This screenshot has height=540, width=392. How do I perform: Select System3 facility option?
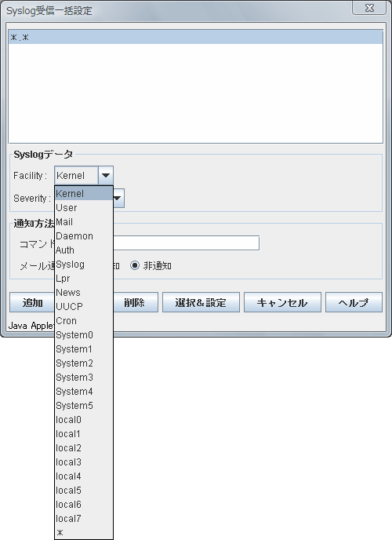[84, 377]
